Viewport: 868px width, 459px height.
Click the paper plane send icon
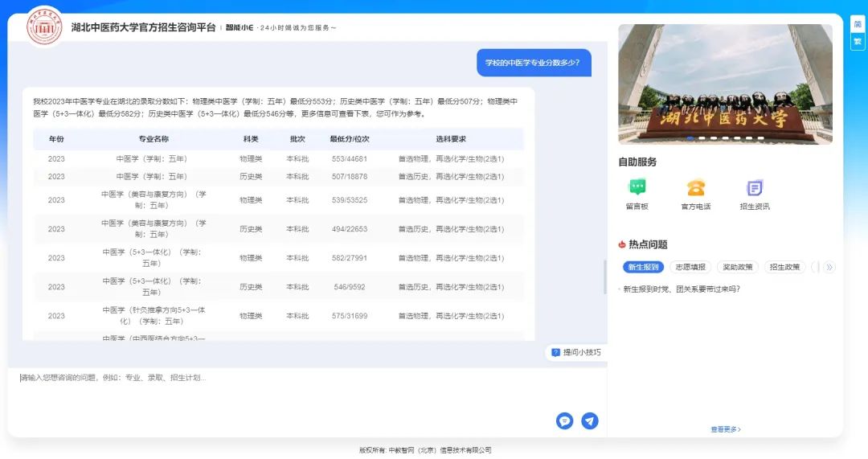pos(590,420)
